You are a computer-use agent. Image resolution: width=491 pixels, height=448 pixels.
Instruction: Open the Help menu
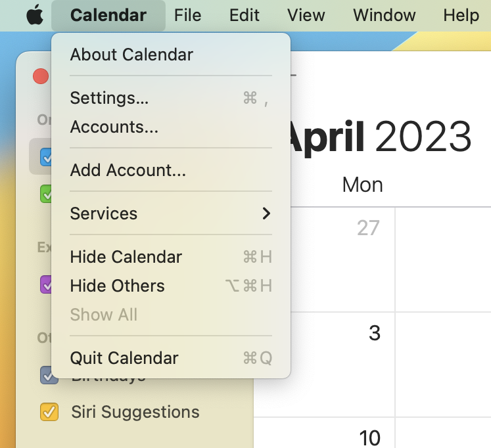click(x=460, y=15)
